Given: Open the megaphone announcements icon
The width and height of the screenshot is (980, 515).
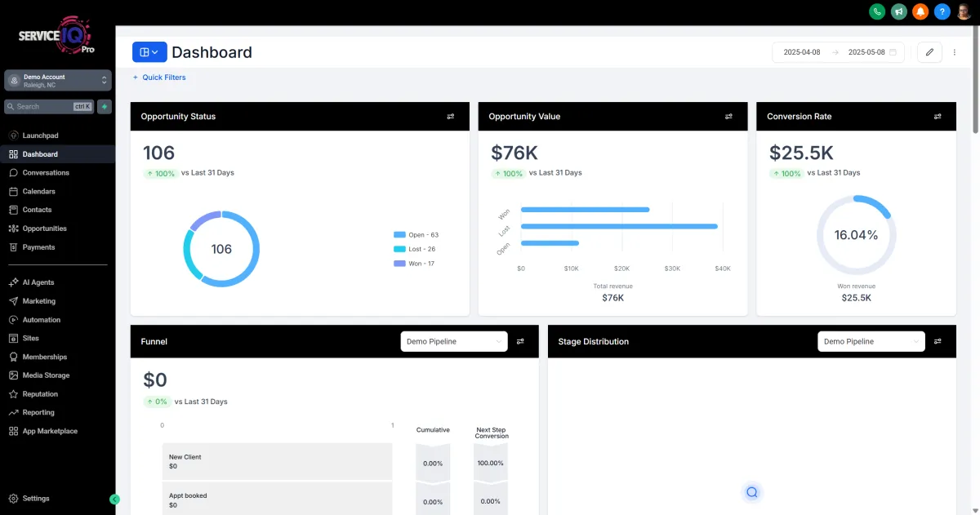Looking at the screenshot, I should pos(899,11).
